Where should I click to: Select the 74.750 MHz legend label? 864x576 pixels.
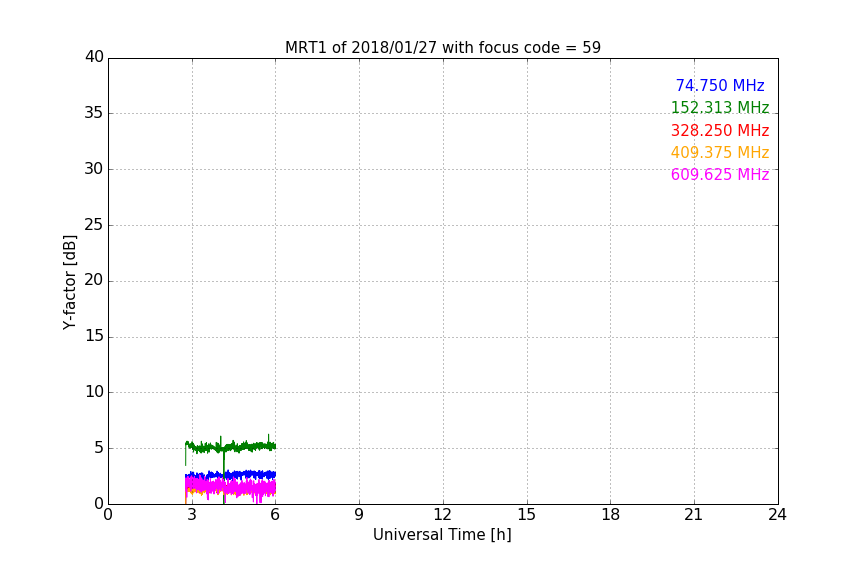pyautogui.click(x=720, y=86)
